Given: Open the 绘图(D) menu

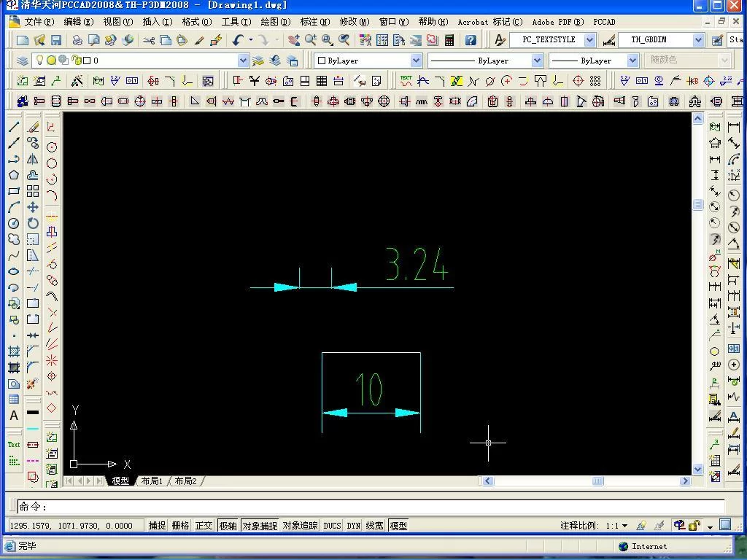Looking at the screenshot, I should pyautogui.click(x=276, y=22).
